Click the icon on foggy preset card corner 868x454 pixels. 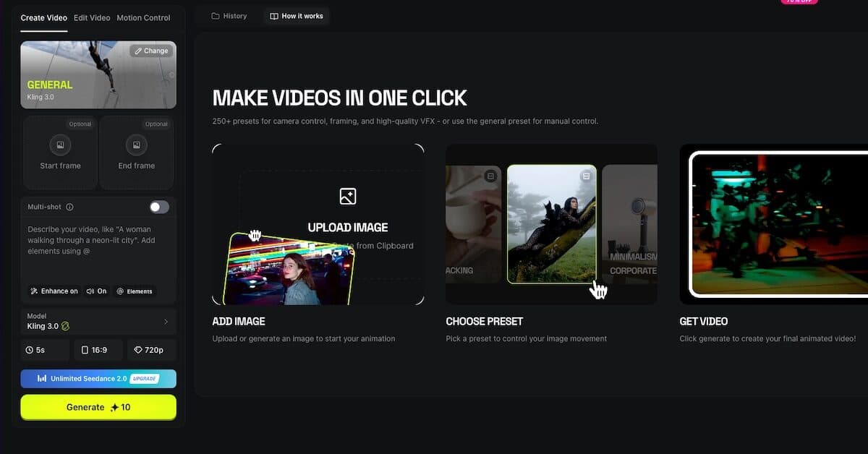click(x=587, y=176)
